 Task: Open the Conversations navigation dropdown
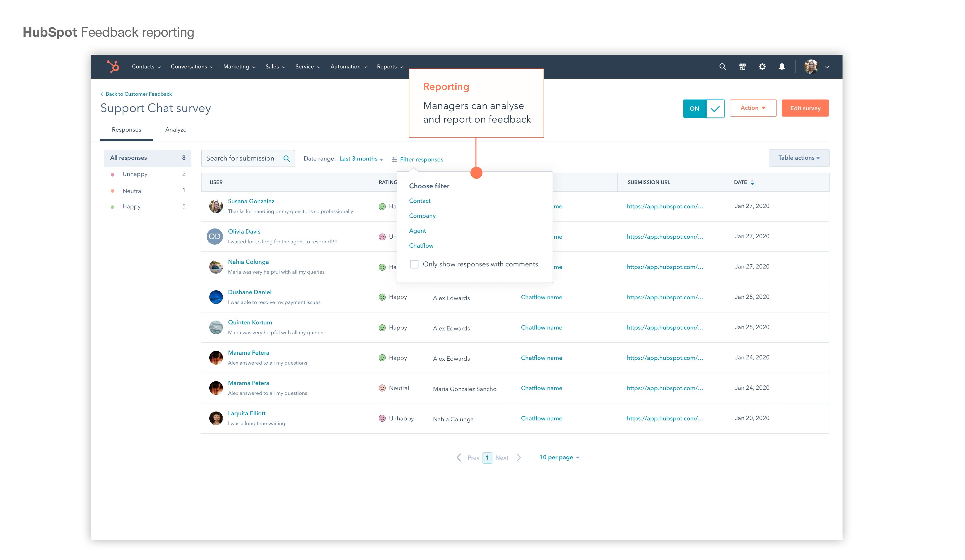[x=192, y=67]
